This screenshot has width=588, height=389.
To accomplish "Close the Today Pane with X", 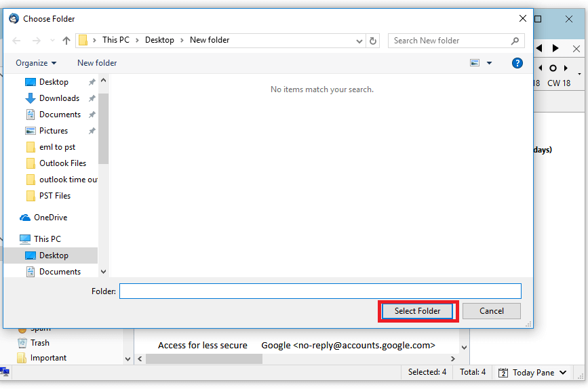I will point(576,49).
